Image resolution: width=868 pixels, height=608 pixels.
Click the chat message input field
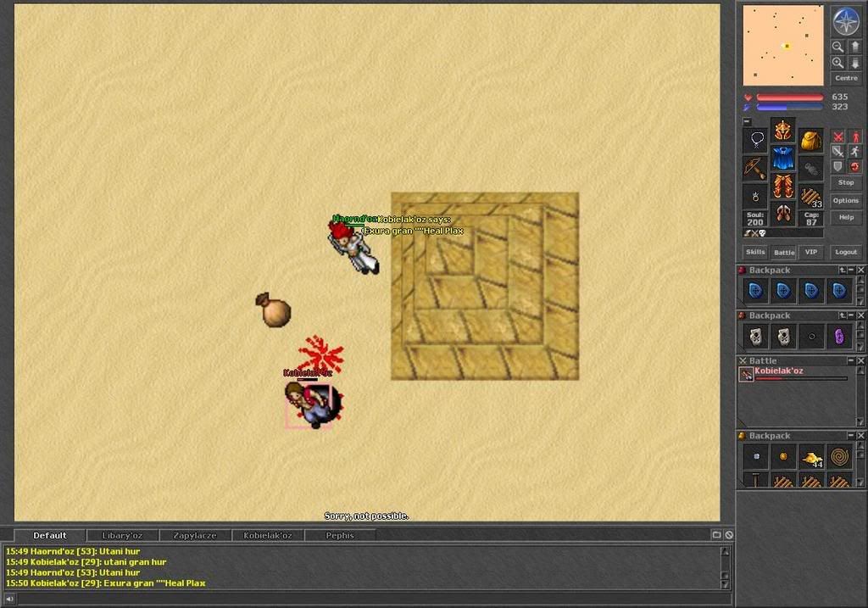click(373, 599)
